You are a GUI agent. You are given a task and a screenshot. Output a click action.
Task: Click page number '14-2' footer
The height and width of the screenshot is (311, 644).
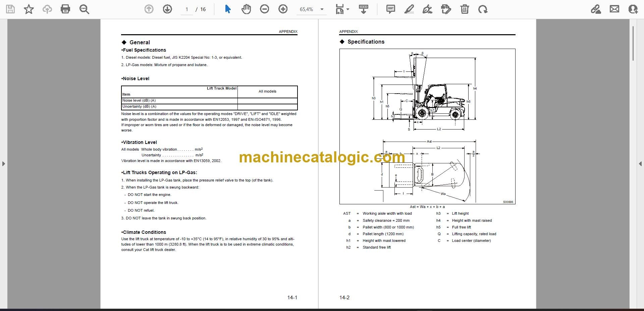tap(344, 298)
